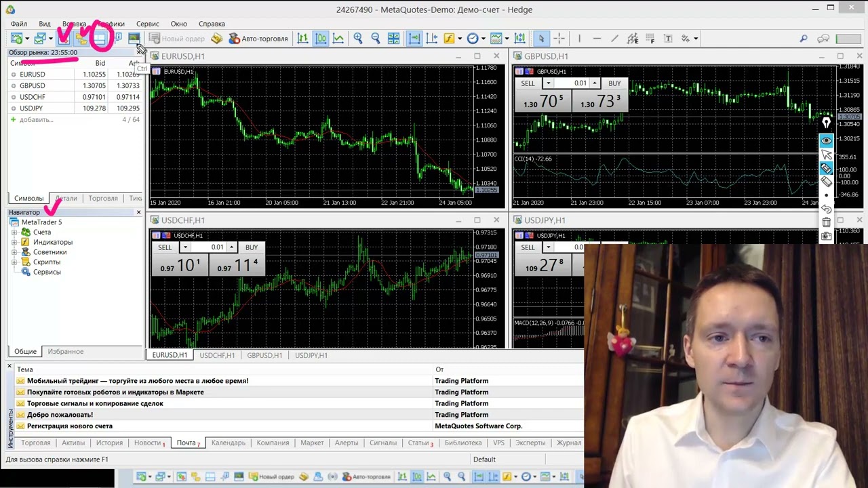
Task: Toggle annotation visibility eye icon
Action: (x=826, y=140)
